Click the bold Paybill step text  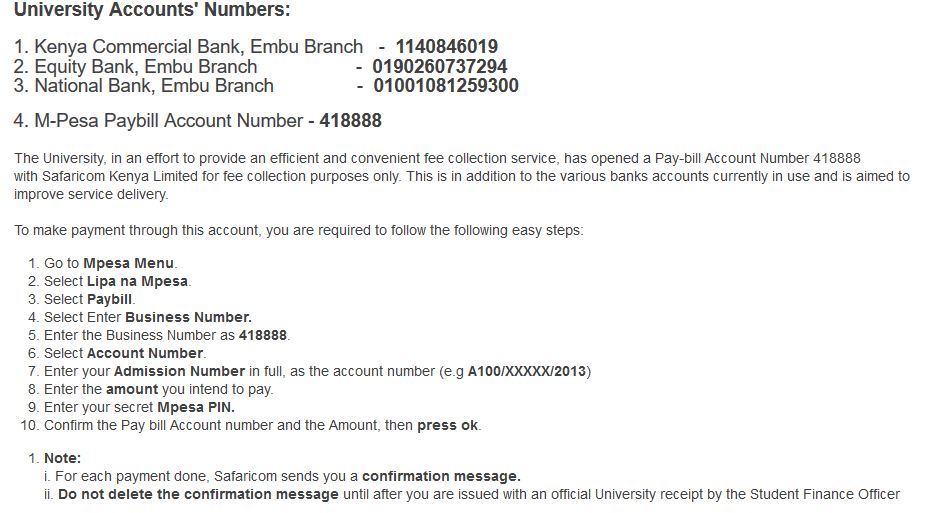click(x=109, y=299)
